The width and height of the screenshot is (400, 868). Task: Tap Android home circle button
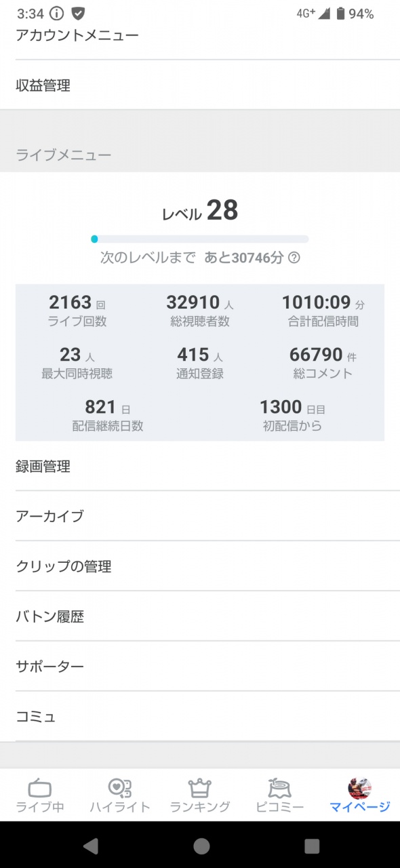pyautogui.click(x=201, y=845)
